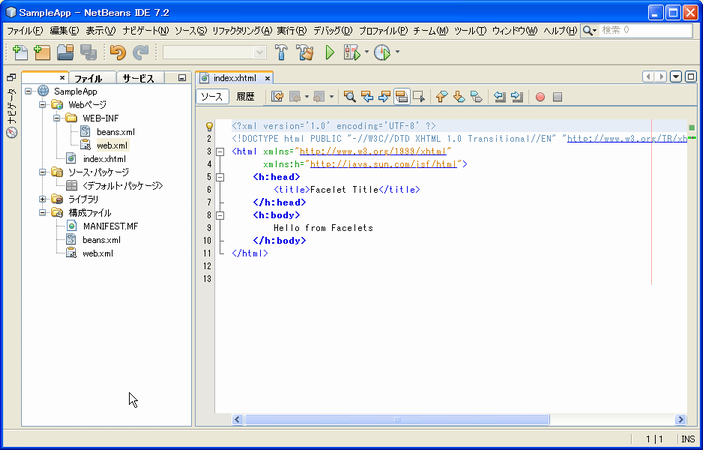This screenshot has height=450, width=703.
Task: Select the index.xhtml editor tab
Action: click(x=235, y=78)
